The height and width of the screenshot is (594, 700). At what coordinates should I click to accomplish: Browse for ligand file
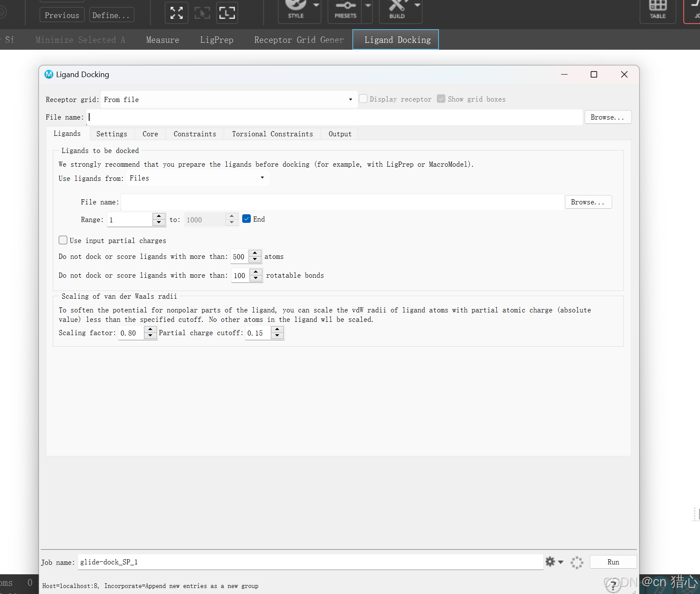point(588,202)
